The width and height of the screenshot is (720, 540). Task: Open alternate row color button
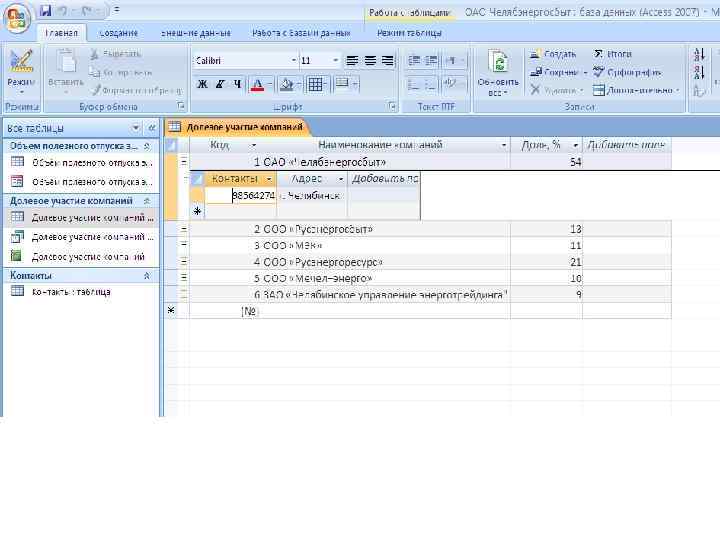point(342,84)
